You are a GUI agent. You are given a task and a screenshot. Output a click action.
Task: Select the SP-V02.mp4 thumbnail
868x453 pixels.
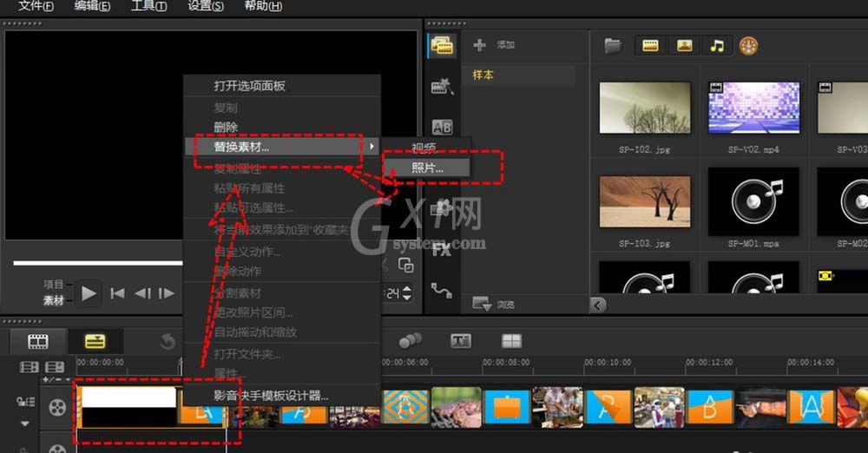(754, 108)
